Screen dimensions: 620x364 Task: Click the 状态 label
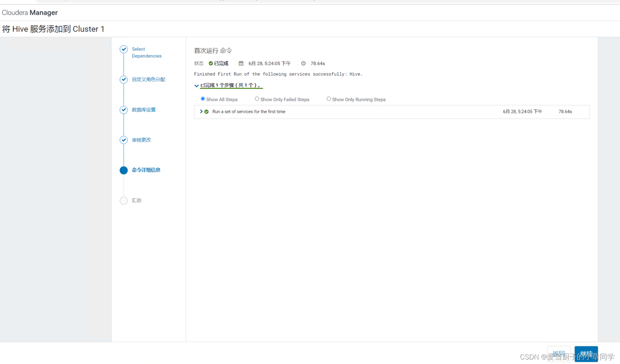199,63
